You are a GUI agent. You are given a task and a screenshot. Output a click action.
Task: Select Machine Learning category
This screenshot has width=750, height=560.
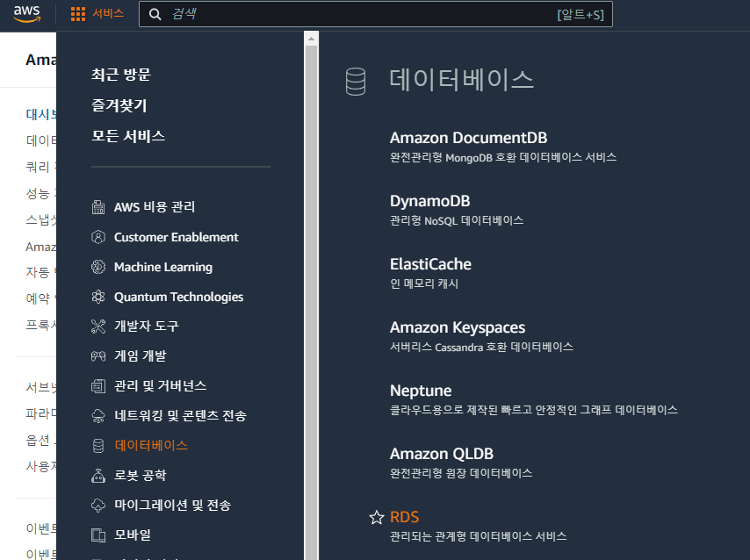[x=163, y=267]
